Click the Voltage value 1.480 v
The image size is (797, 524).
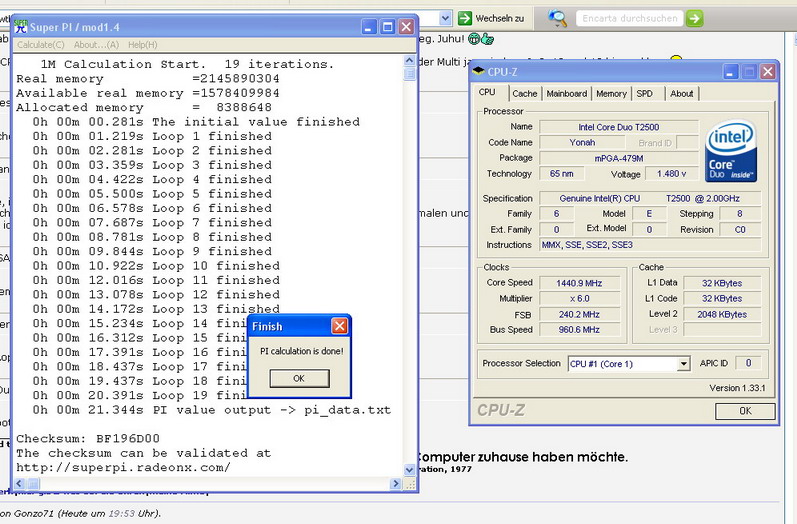pos(671,173)
